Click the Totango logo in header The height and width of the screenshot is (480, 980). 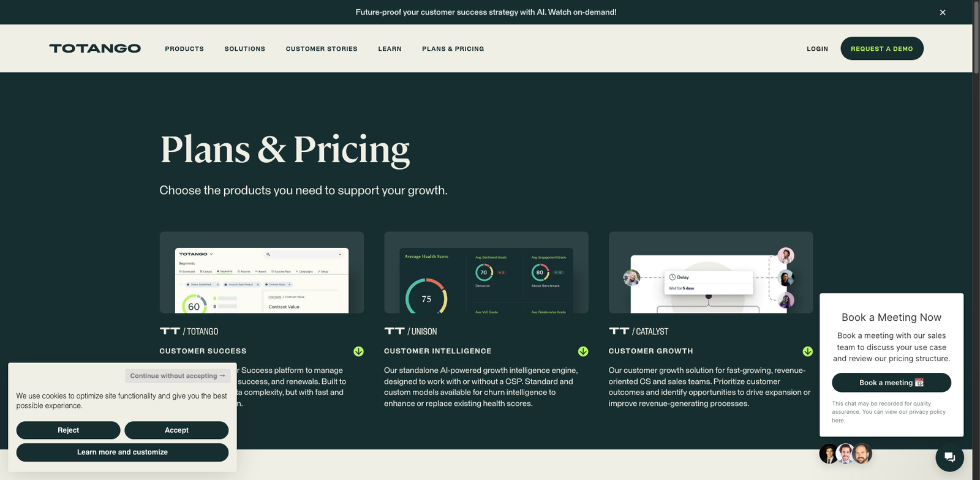tap(95, 48)
